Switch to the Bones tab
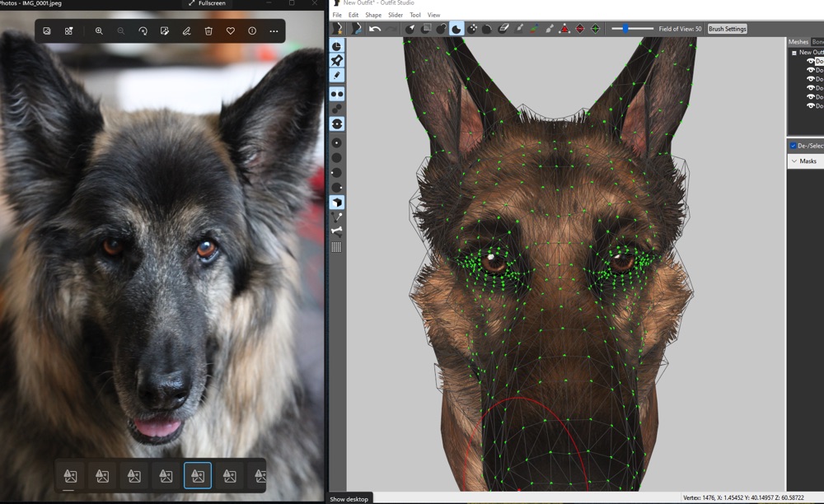Screen dimensions: 824x504 click(817, 41)
